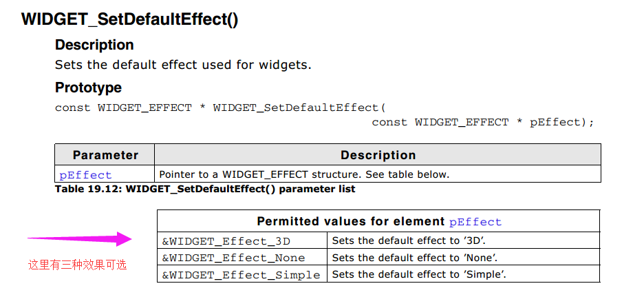This screenshot has width=644, height=297.
Task: Click the Description column header in the table
Action: tap(378, 155)
